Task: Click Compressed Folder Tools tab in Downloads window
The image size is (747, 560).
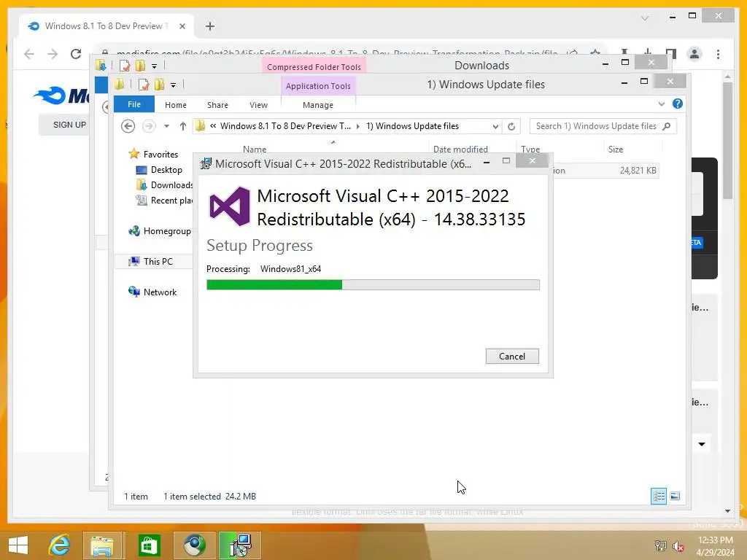Action: pyautogui.click(x=314, y=66)
